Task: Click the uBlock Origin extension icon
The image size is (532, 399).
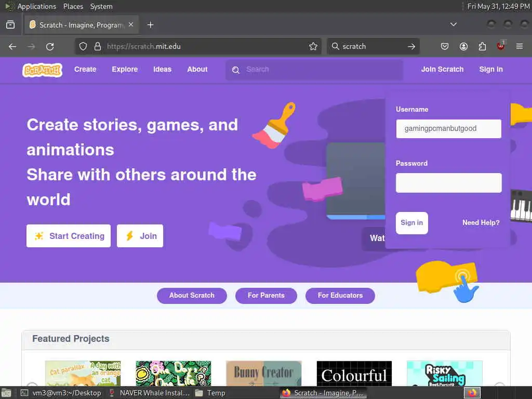Action: click(501, 46)
